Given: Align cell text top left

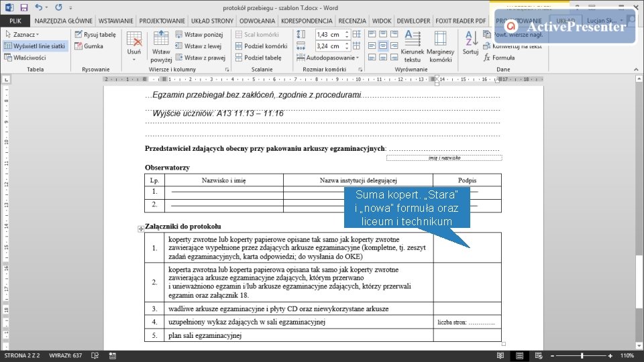Looking at the screenshot, I should (372, 34).
